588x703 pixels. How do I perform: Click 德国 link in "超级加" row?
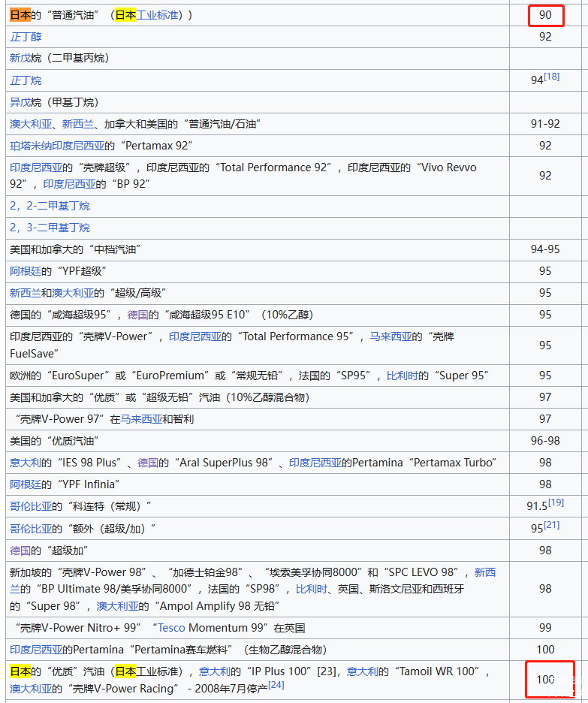(20, 551)
